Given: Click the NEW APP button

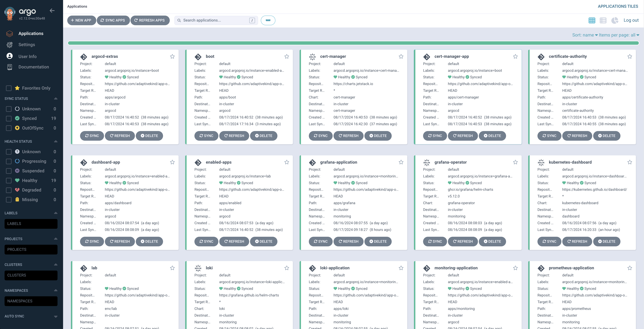Looking at the screenshot, I should [81, 20].
